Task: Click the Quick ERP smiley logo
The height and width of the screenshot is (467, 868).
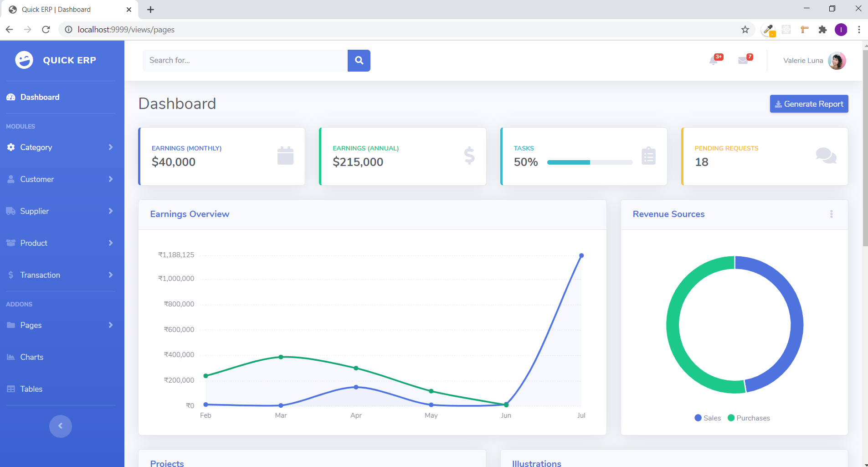Action: click(24, 60)
